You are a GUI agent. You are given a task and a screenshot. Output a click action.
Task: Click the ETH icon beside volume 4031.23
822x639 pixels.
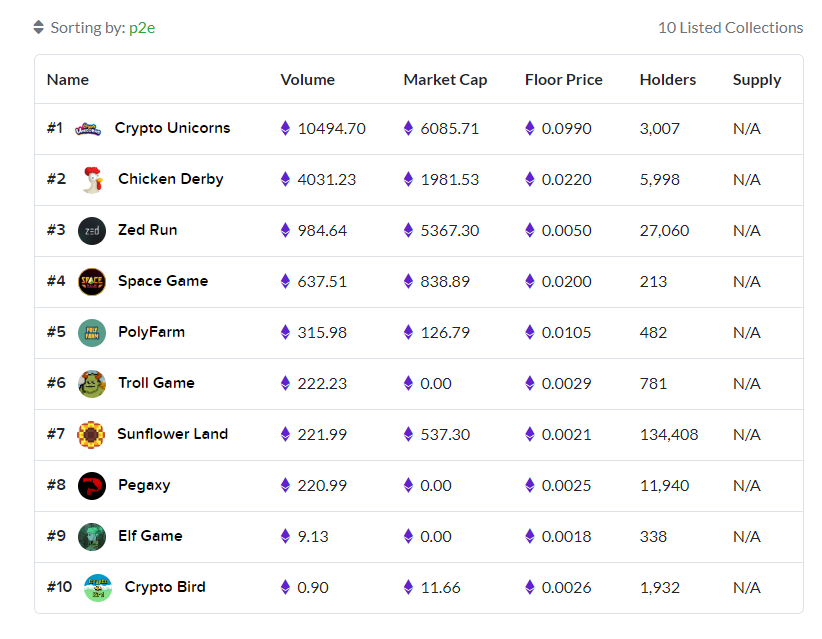[x=285, y=179]
